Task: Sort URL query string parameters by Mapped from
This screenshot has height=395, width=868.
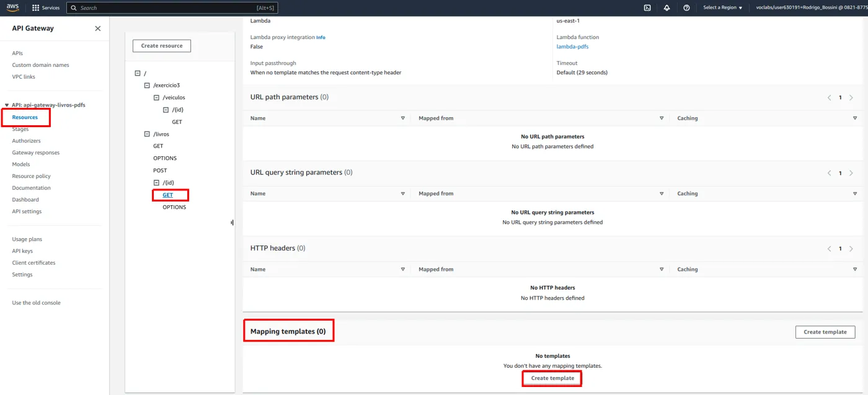Action: (x=662, y=193)
